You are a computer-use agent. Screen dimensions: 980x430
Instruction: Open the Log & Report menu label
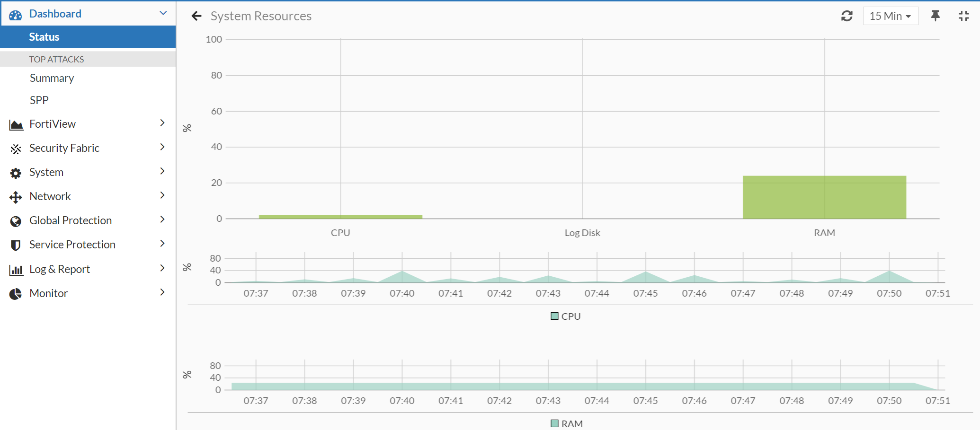[x=60, y=269]
